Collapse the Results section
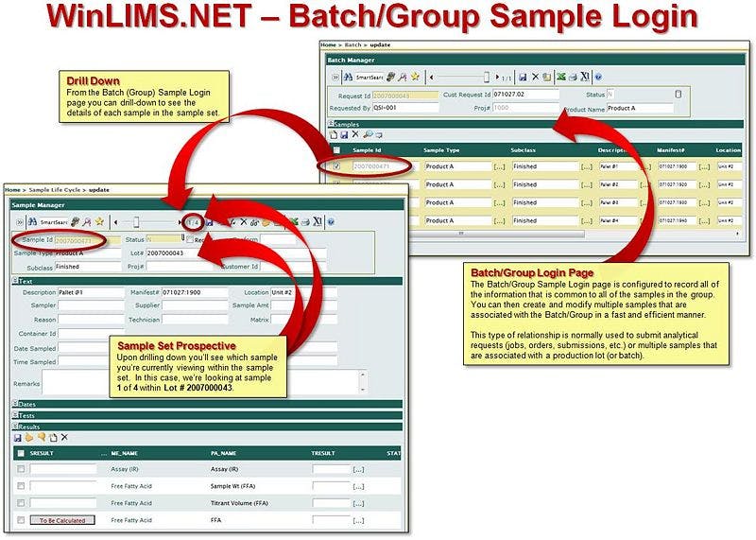 pyautogui.click(x=15, y=427)
